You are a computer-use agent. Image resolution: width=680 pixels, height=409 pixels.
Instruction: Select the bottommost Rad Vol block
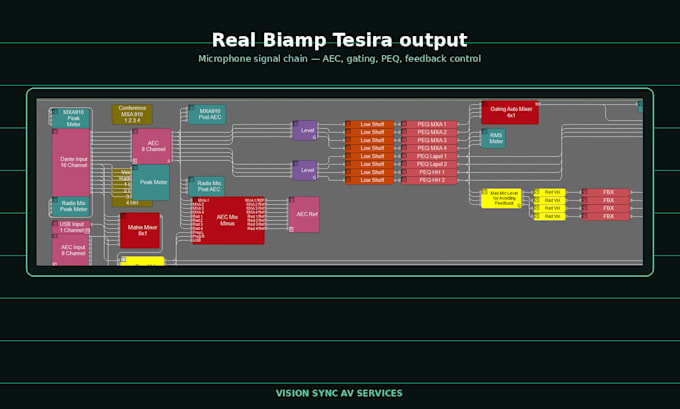pyautogui.click(x=549, y=216)
